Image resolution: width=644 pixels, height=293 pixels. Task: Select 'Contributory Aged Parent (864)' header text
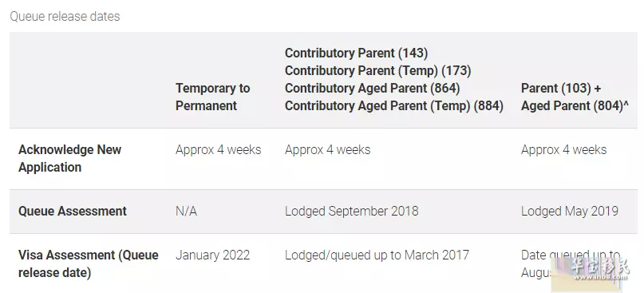(373, 89)
